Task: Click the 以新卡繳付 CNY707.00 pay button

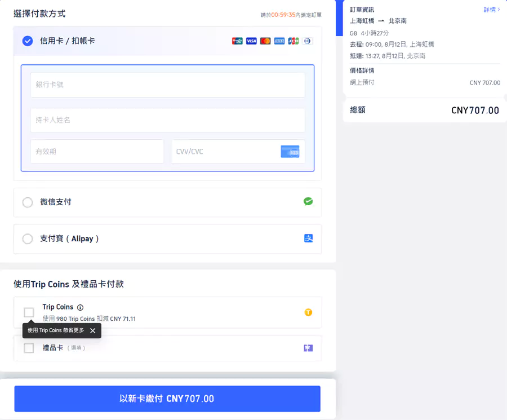Action: (x=167, y=399)
